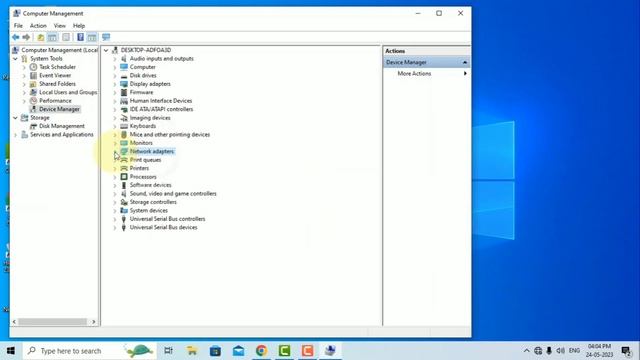
Task: Click the Computer device category icon
Action: click(124, 67)
